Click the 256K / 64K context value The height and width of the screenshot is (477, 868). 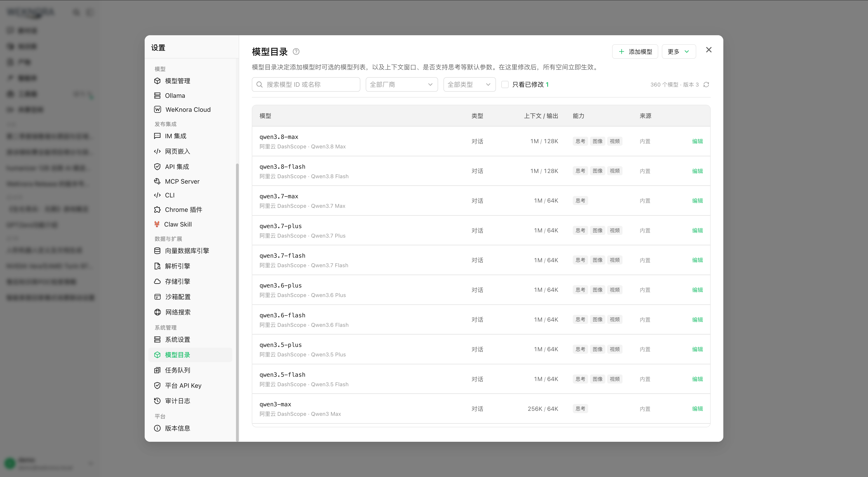click(543, 409)
